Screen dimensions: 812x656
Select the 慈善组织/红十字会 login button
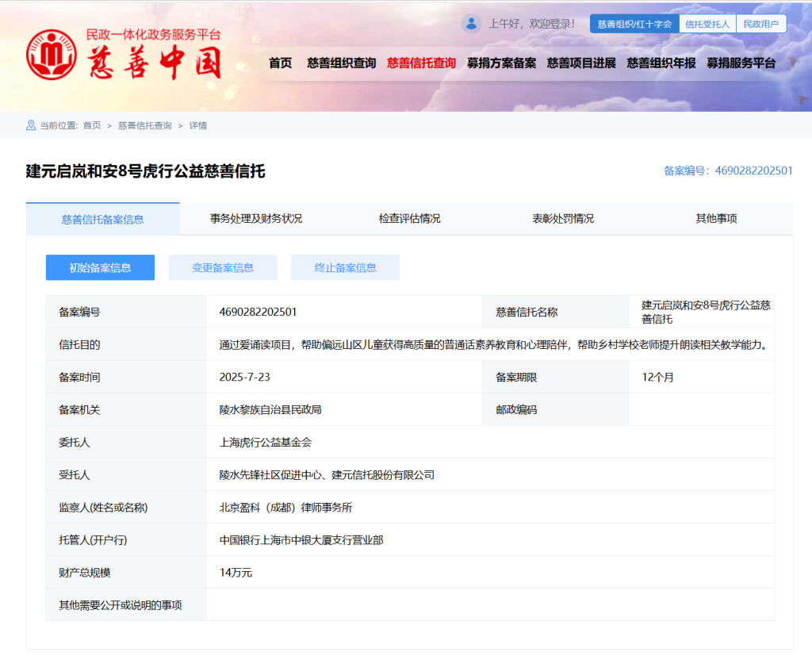(634, 24)
